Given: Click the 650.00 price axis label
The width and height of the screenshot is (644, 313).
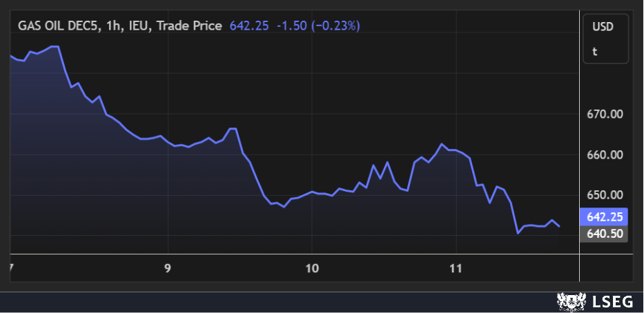Looking at the screenshot, I should (x=605, y=196).
